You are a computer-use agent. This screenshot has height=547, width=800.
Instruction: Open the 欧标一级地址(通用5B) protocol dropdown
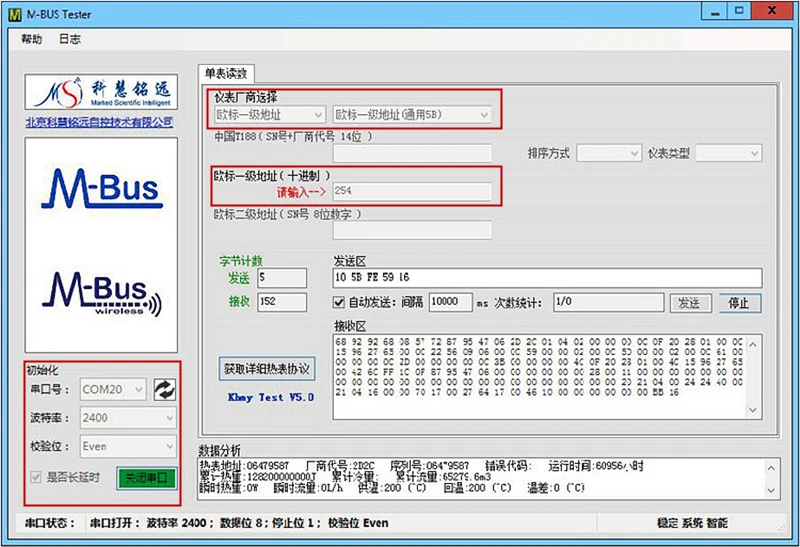pos(412,115)
